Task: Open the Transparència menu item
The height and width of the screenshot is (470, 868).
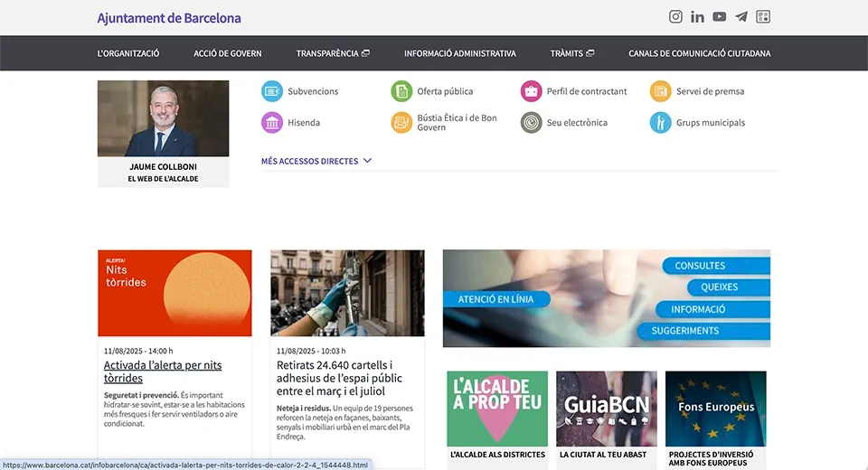Action: coord(327,53)
